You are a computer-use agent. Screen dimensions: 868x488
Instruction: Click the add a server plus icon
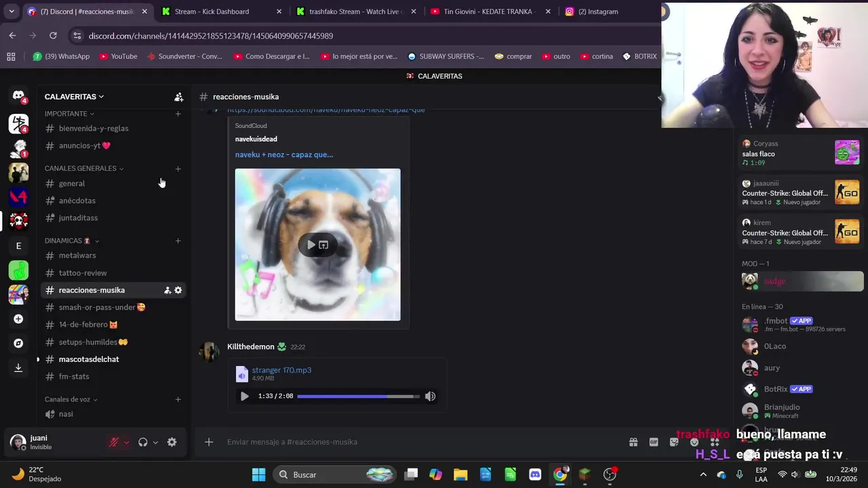tap(18, 319)
